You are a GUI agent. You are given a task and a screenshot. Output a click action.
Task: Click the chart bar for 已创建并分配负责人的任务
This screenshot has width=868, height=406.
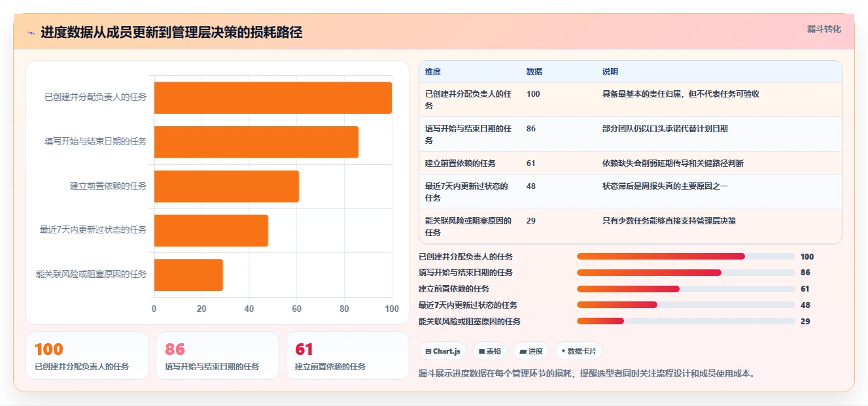pos(273,97)
